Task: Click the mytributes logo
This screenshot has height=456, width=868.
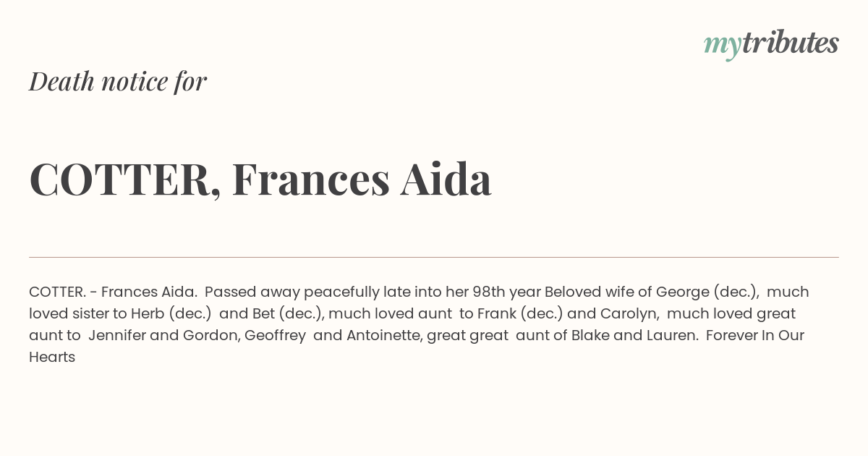Action: [771, 44]
